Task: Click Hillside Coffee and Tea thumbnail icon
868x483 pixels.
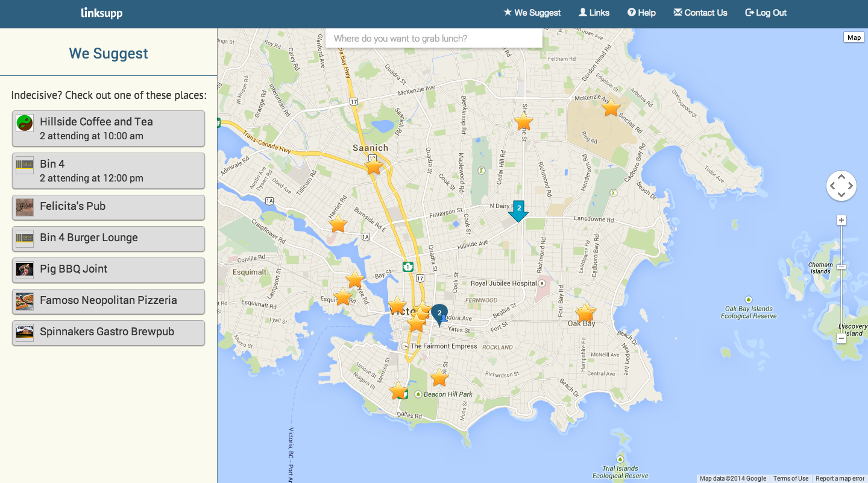Action: (x=25, y=123)
